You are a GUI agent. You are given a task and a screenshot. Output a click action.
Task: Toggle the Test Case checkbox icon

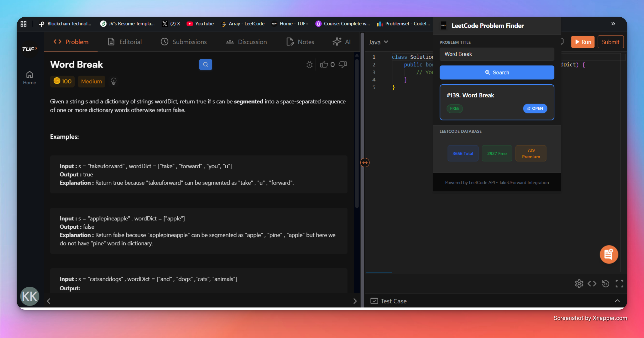click(x=374, y=301)
